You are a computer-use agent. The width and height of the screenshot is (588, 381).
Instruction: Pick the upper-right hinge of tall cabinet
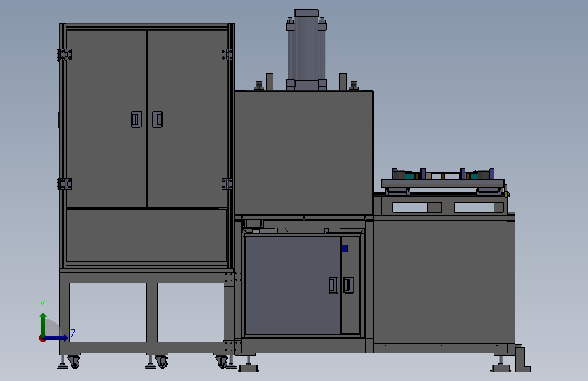coord(228,55)
